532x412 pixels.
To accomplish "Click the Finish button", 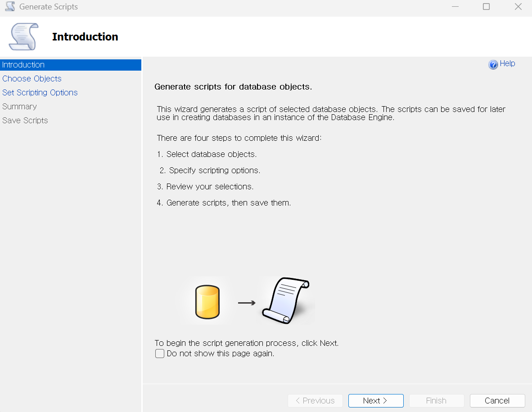I will [437, 400].
